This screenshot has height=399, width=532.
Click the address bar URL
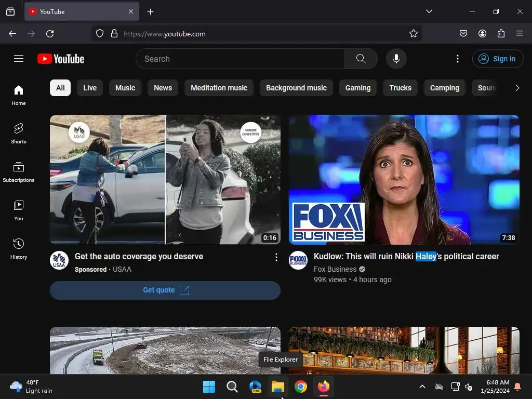[165, 34]
